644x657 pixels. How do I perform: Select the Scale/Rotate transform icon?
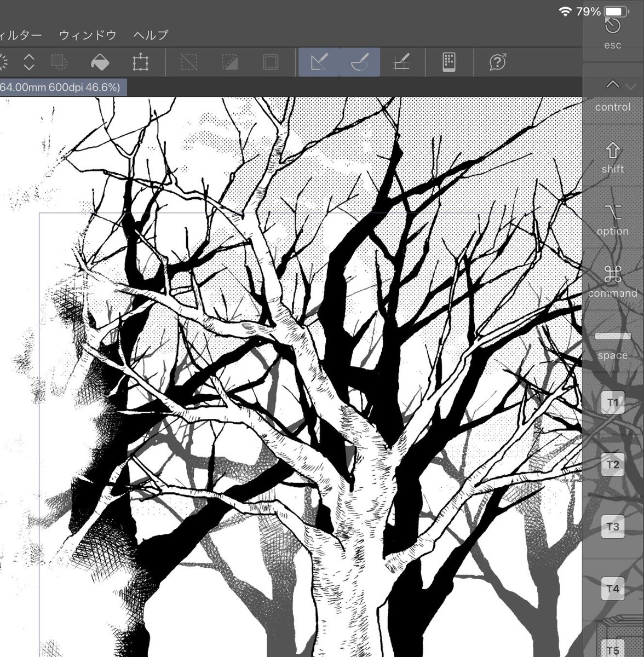pyautogui.click(x=141, y=62)
